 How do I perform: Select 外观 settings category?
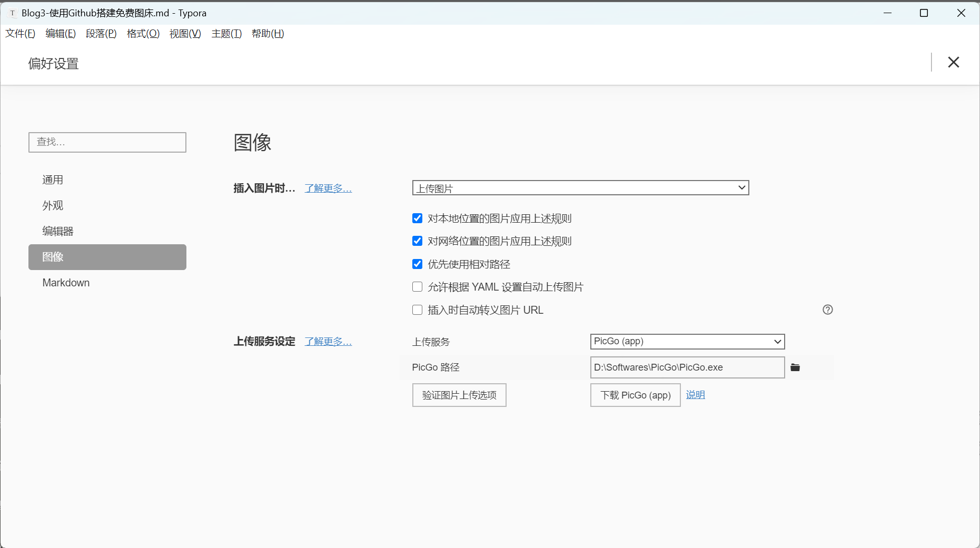107,206
